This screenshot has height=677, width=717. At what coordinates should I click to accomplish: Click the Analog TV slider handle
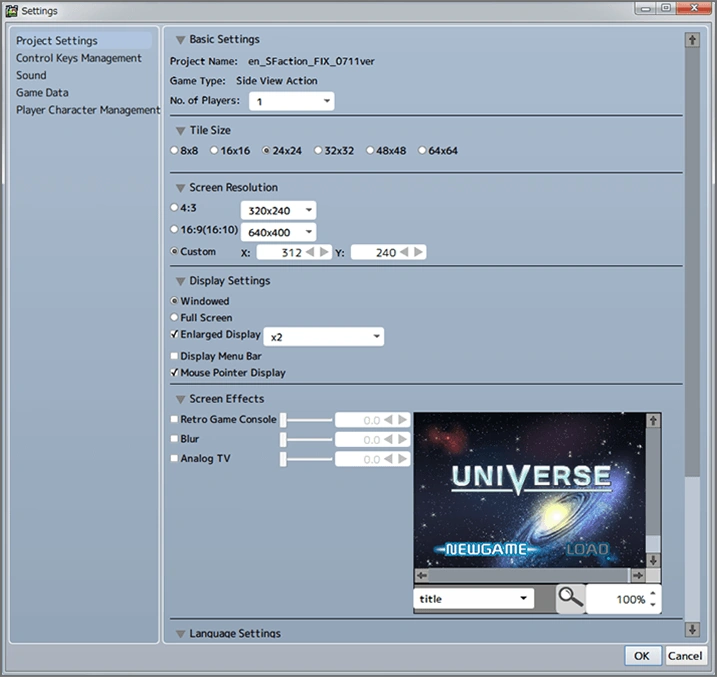(283, 459)
